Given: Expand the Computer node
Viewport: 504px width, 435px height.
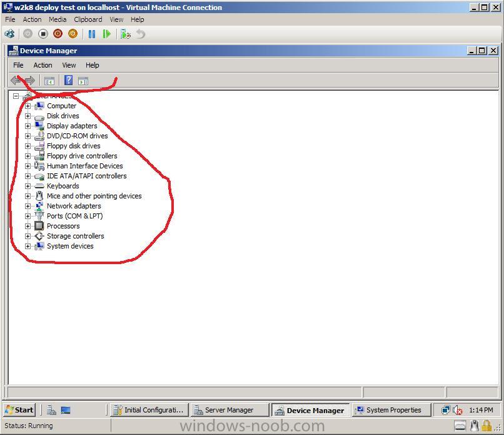Looking at the screenshot, I should (x=28, y=106).
